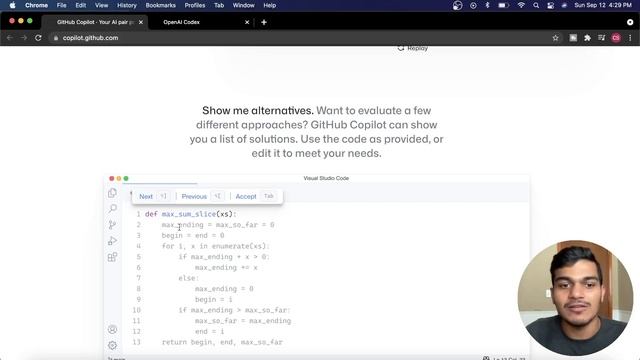Open the Chrome application menu
The image size is (640, 360).
[x=36, y=5]
